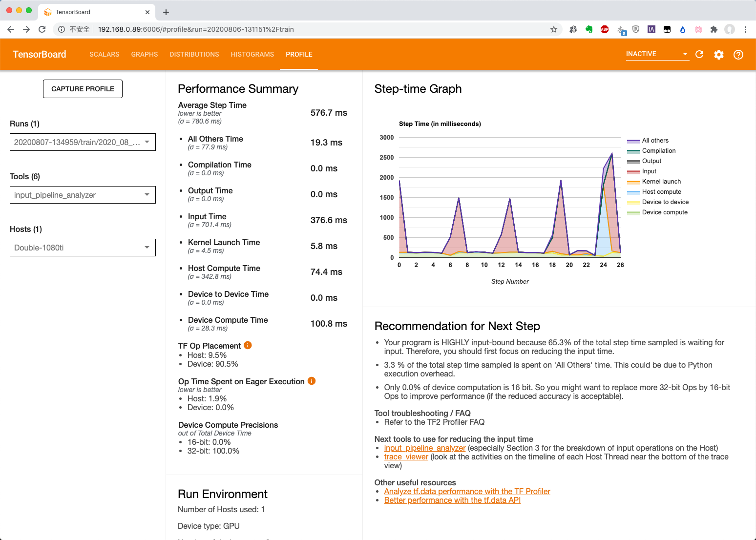This screenshot has height=540, width=756.
Task: Switch to the HISTOGRAMS tab
Action: pos(252,54)
